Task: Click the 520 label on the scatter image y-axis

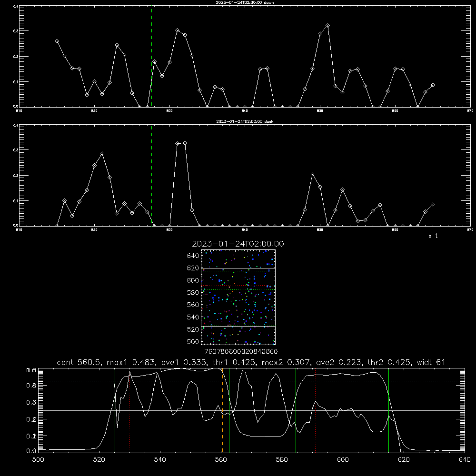Action: [193, 329]
